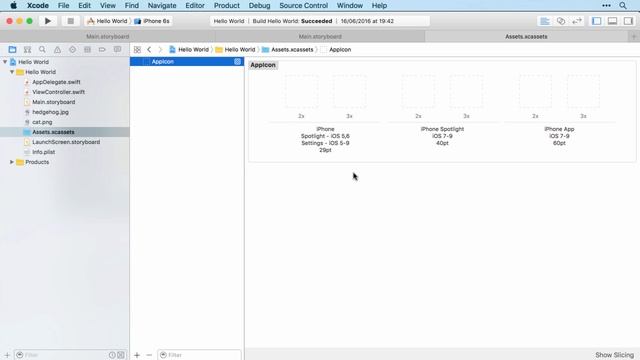
Task: Select iPhone 29pt 2x icon well
Action: coord(302,91)
